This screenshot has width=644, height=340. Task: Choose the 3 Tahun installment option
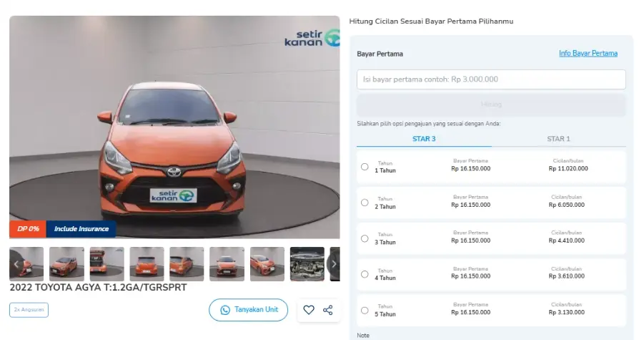click(x=365, y=238)
